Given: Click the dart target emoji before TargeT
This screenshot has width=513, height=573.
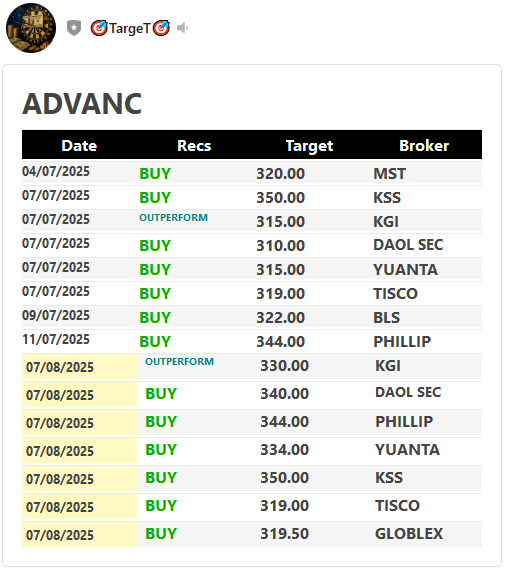Looking at the screenshot, I should coord(99,28).
